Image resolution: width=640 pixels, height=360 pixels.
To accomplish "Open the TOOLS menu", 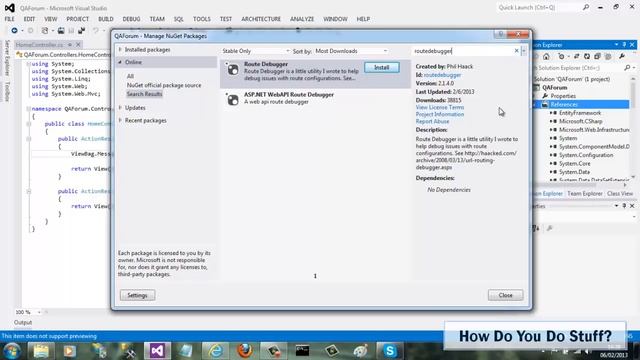I will point(202,19).
